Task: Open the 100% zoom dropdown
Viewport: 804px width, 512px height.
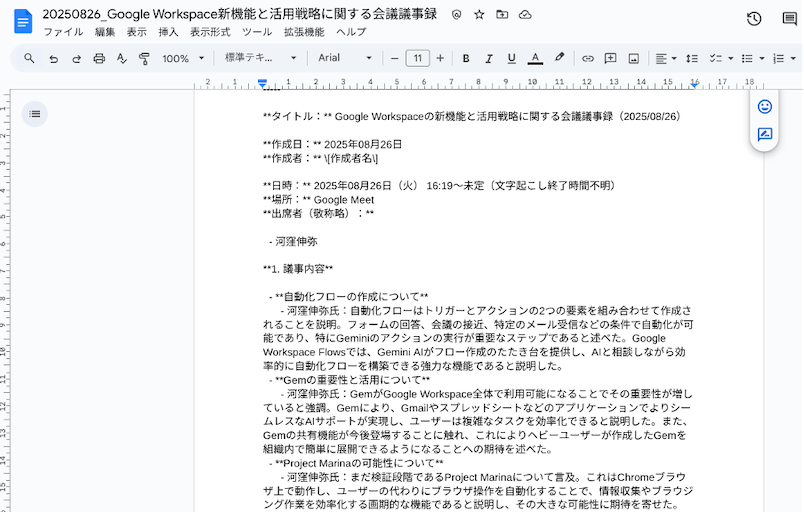Action: [183, 58]
